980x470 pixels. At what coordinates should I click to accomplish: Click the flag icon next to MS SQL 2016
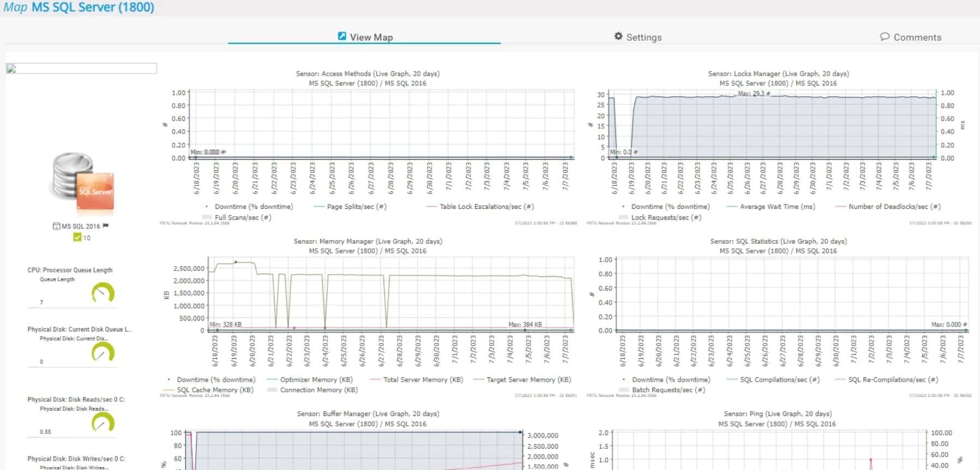point(106,226)
